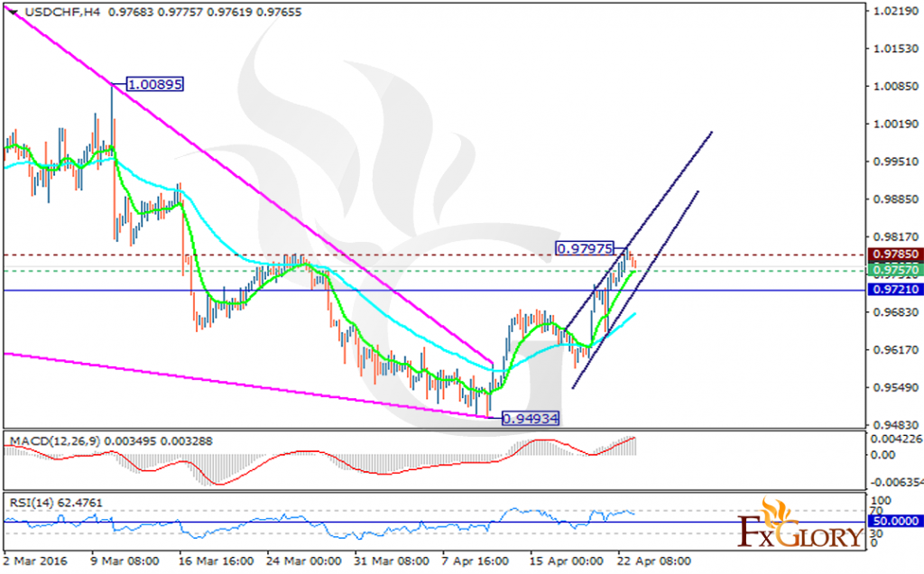Click the 22 Apr 08:00 time label
The height and width of the screenshot is (574, 924).
[x=653, y=560]
